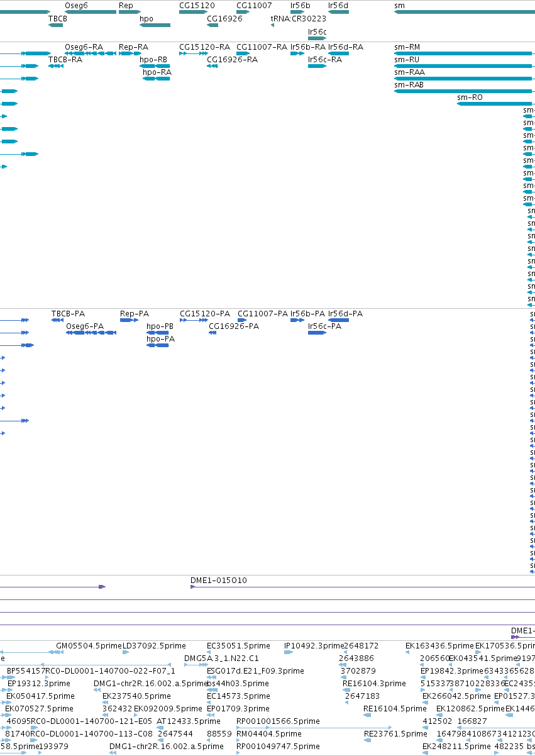Click the GM05504.5prime EST label
Viewport: 535px width, 756px height.
89,646
